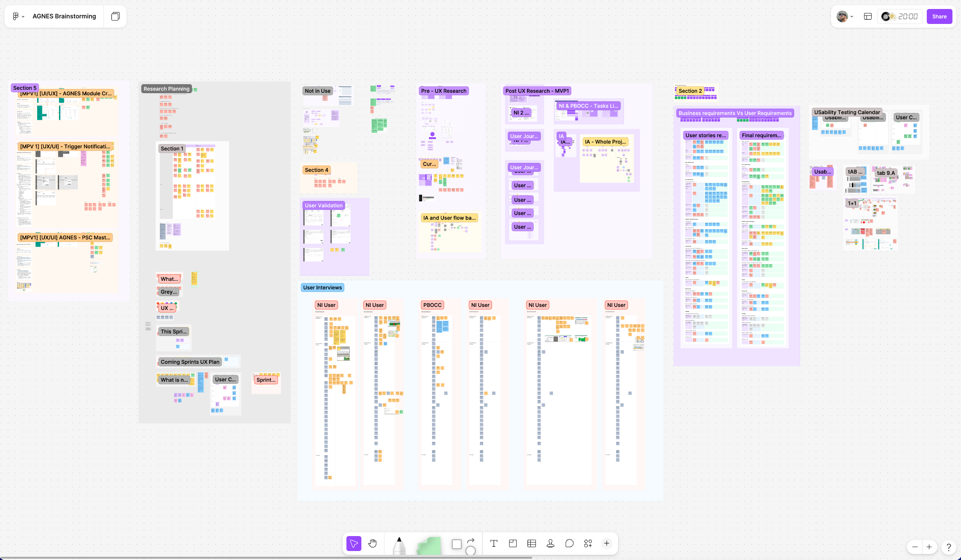This screenshot has height=560, width=961.
Task: Insert a table with the Table tool
Action: click(532, 543)
